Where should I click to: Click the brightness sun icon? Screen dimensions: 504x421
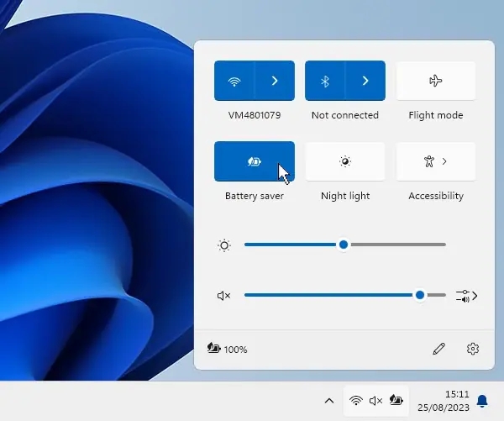coord(224,245)
